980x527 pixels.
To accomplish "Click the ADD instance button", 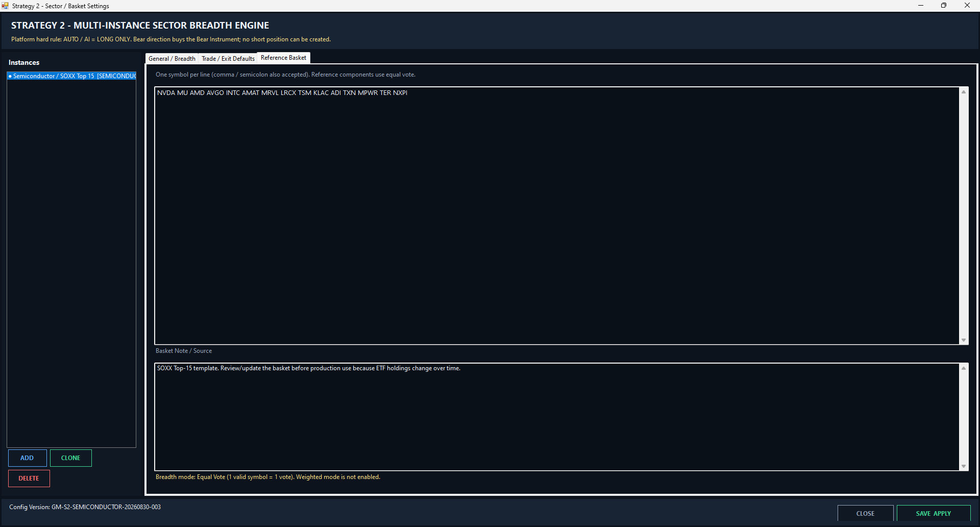I will click(x=27, y=458).
